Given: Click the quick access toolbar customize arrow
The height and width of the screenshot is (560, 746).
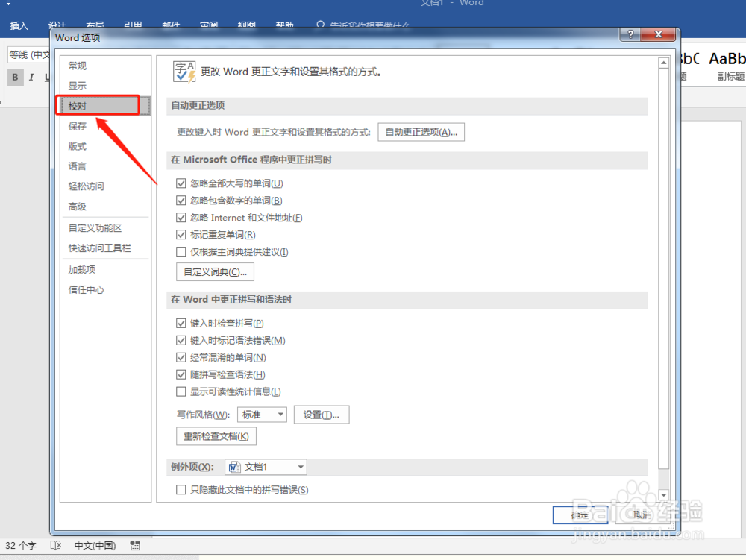Looking at the screenshot, I should pyautogui.click(x=8, y=3).
